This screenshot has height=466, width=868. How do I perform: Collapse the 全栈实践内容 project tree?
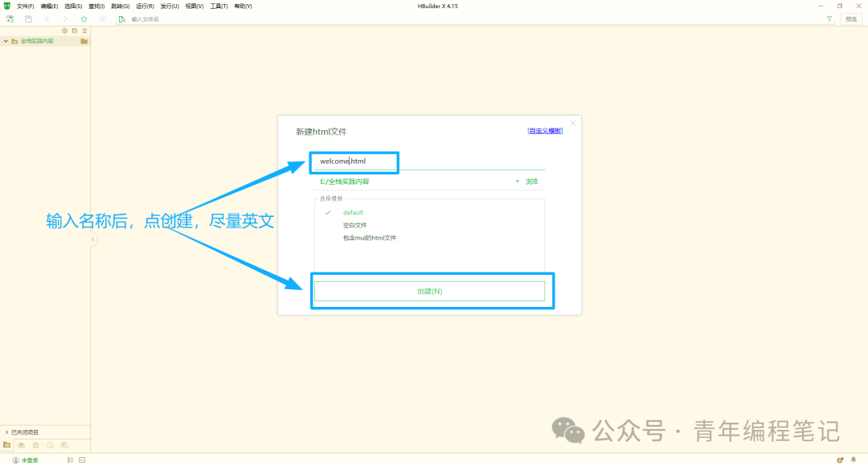click(6, 41)
